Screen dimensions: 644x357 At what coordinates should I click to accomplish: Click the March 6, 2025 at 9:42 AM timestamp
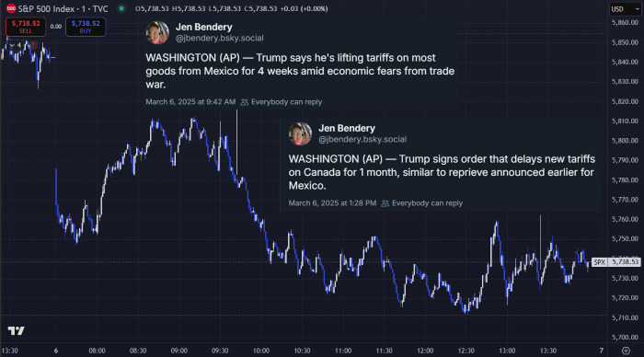point(190,102)
